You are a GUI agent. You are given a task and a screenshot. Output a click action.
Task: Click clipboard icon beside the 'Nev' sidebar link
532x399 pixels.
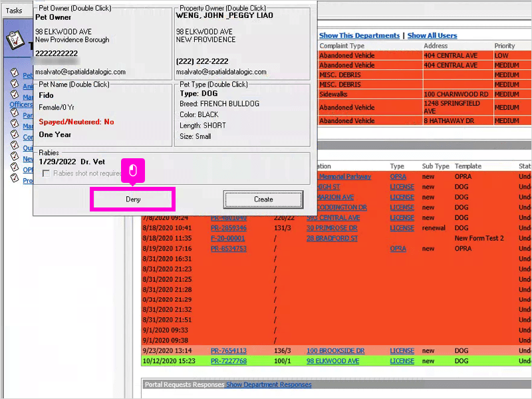click(14, 156)
